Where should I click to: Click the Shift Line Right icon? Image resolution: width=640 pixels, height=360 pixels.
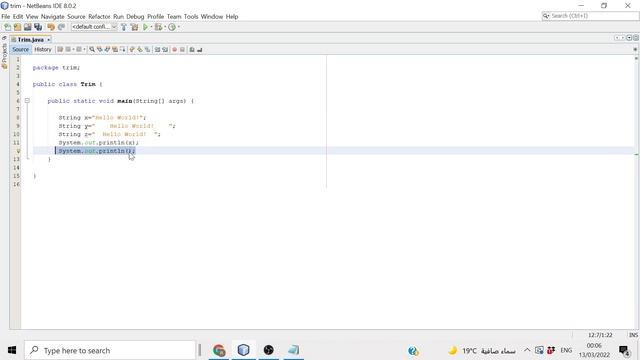pos(165,49)
